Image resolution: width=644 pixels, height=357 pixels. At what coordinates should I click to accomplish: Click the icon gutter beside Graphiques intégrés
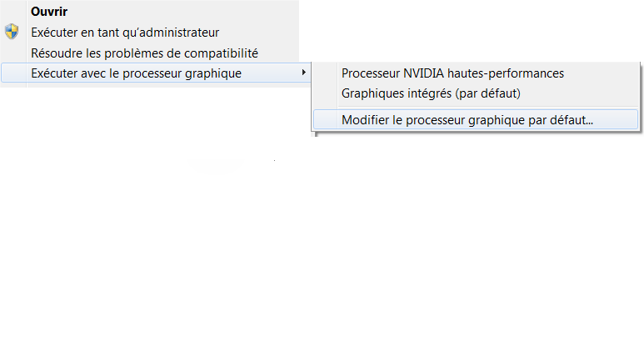(x=325, y=93)
